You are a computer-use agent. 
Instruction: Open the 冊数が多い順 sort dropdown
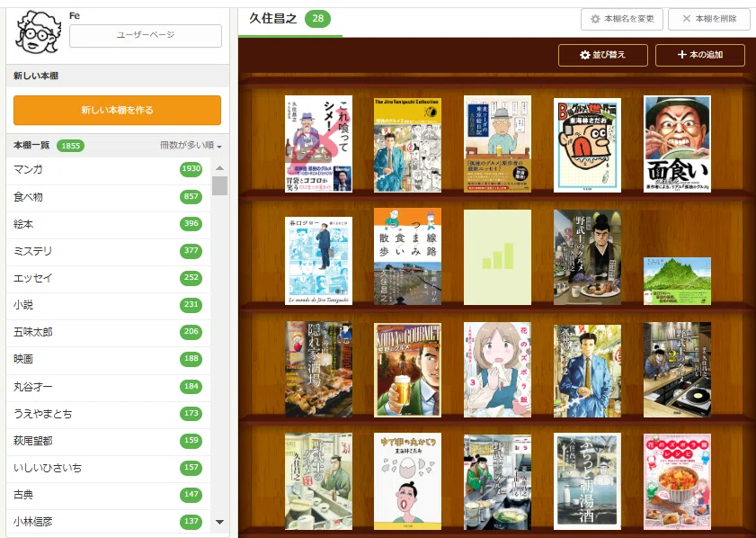coord(191,145)
